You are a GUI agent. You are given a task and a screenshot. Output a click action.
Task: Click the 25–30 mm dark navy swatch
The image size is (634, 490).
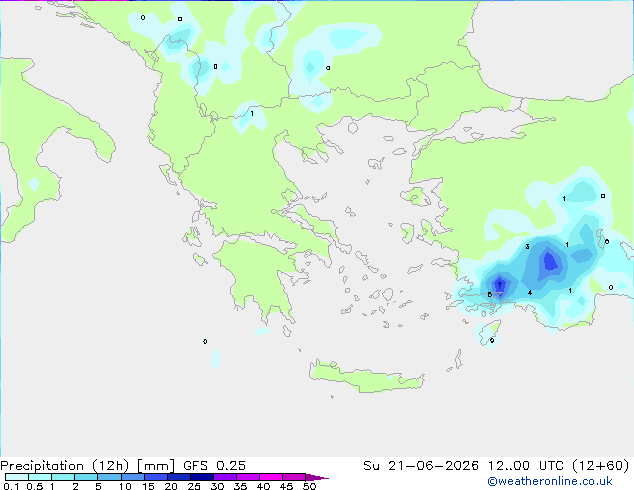point(202,477)
